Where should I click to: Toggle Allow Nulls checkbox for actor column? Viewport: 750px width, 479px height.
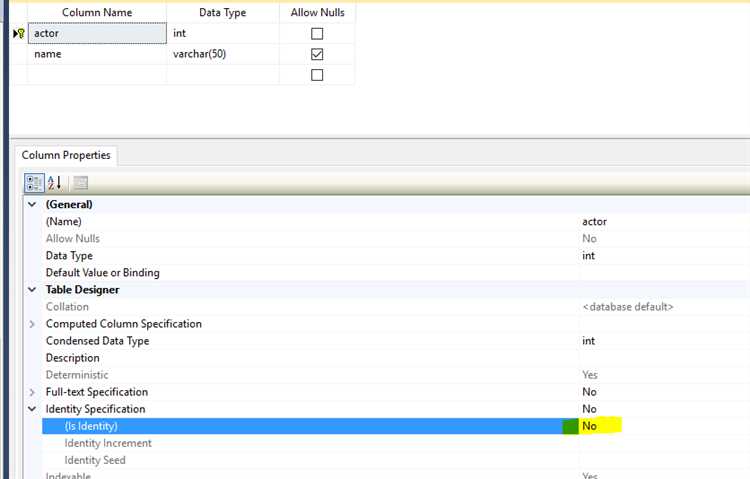[317, 33]
